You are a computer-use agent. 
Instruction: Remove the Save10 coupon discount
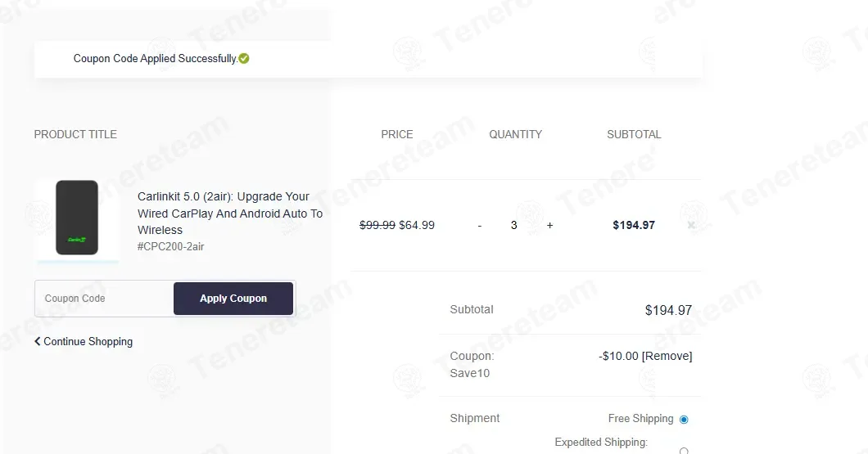tap(667, 356)
